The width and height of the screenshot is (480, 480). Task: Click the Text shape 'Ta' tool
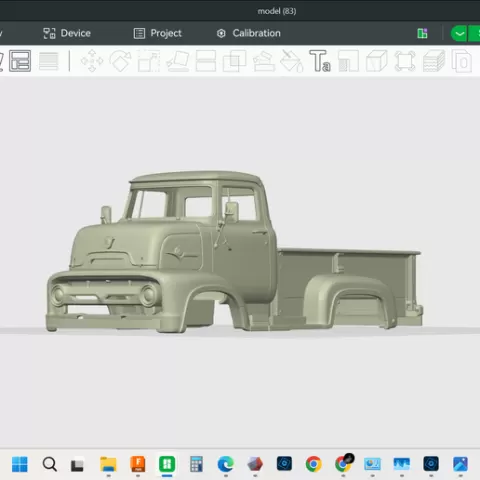point(320,61)
